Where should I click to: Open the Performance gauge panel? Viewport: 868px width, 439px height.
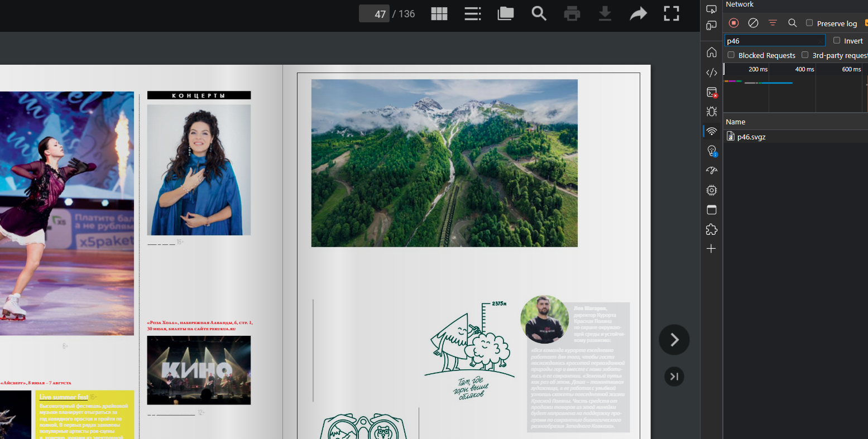tap(711, 171)
